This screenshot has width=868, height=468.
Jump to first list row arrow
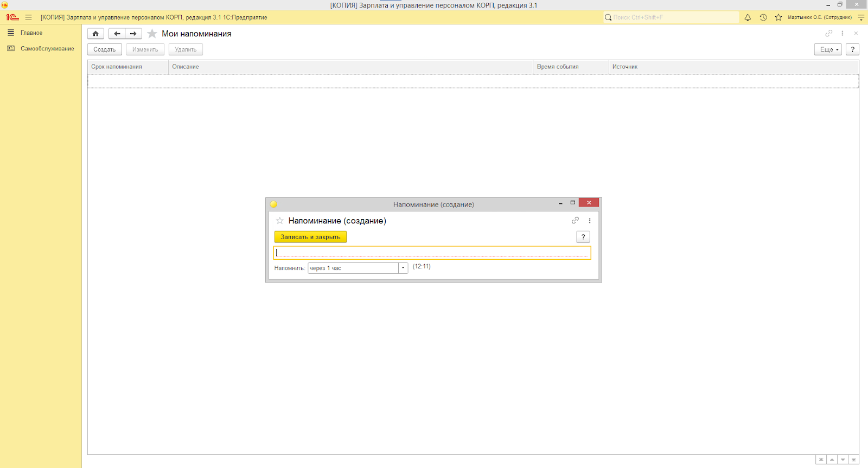(821, 459)
